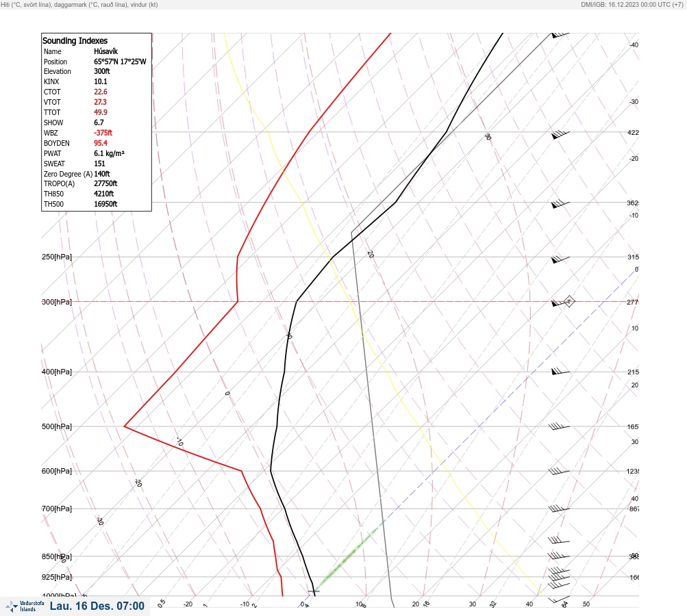Click the 600[hPa] pressure label
The image size is (687, 616).
(x=57, y=471)
